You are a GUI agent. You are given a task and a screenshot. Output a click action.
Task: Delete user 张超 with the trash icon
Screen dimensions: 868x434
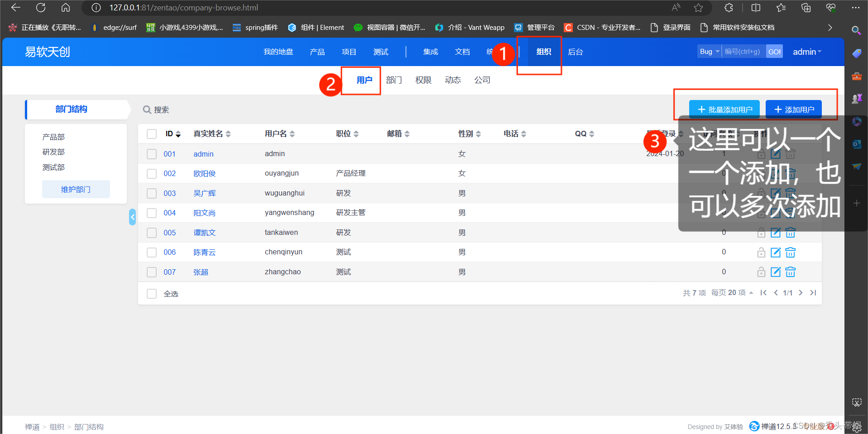pyautogui.click(x=791, y=272)
